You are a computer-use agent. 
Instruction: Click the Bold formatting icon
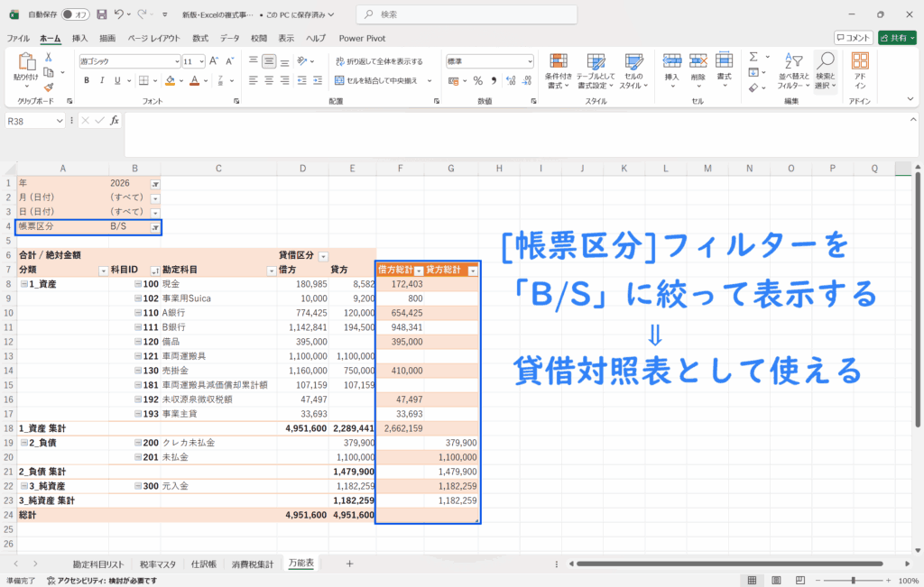pos(87,80)
